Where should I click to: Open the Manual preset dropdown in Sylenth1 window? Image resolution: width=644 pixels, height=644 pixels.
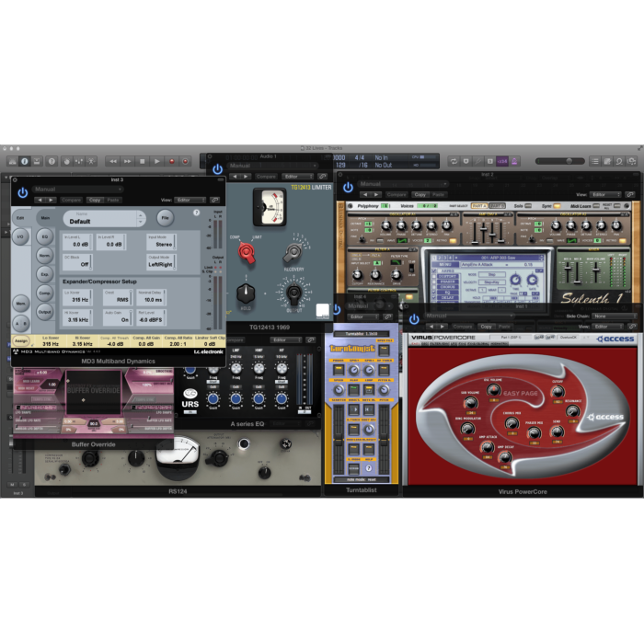click(x=403, y=184)
